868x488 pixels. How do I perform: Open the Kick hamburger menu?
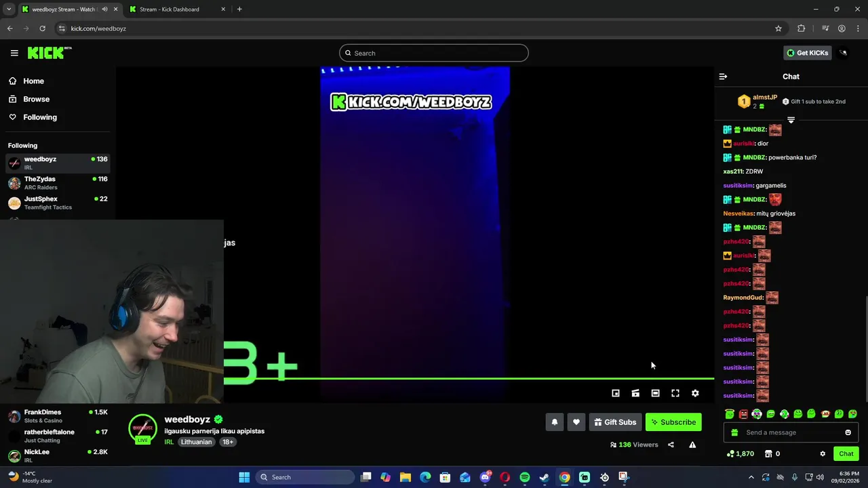click(x=14, y=53)
